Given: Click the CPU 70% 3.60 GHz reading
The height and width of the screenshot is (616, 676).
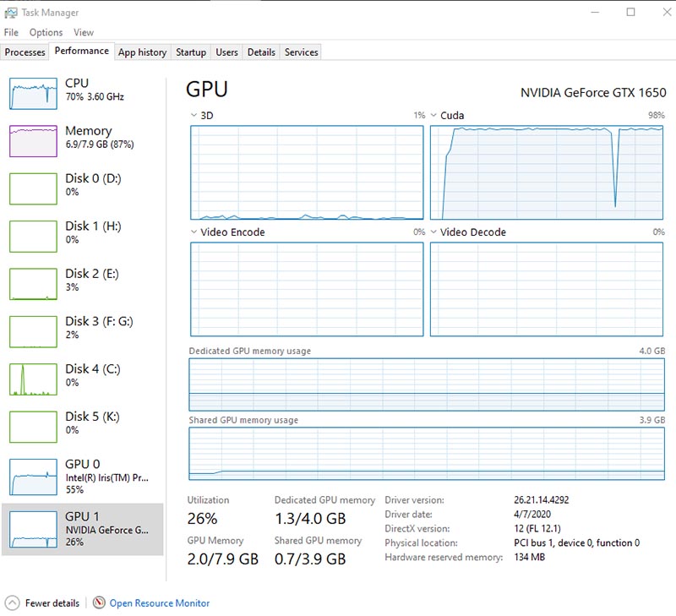Looking at the screenshot, I should click(95, 96).
